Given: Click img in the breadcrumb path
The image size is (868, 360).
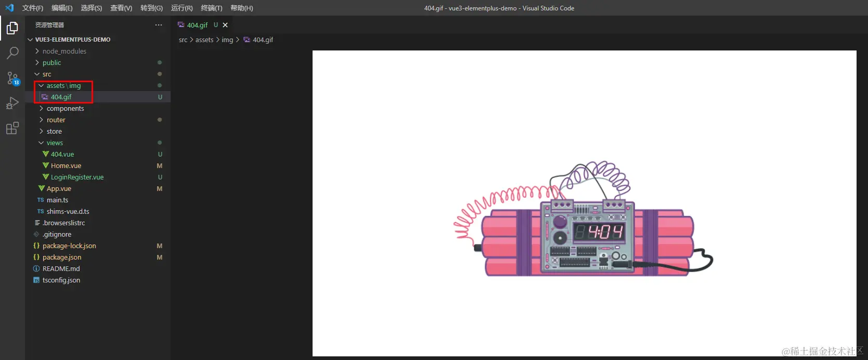Looking at the screenshot, I should coord(227,40).
